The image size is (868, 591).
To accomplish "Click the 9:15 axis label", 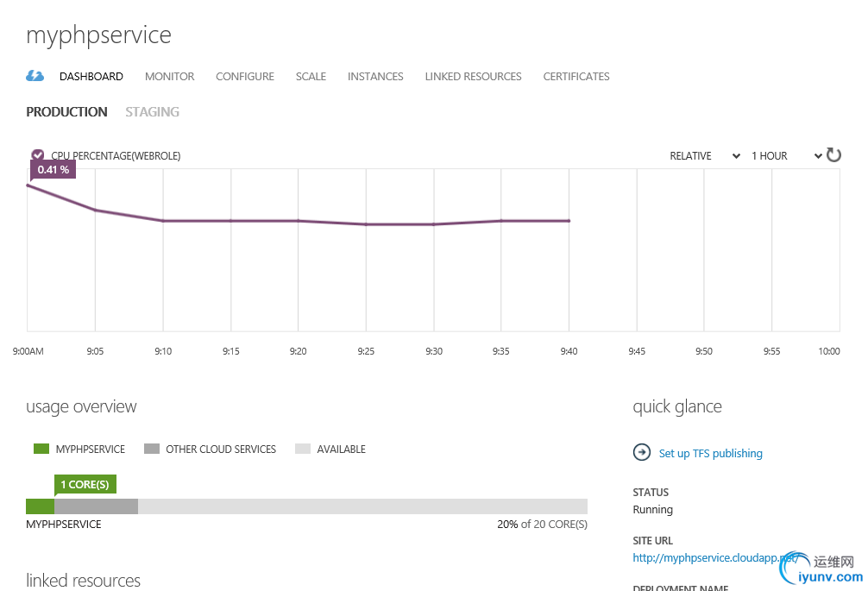I will point(231,351).
